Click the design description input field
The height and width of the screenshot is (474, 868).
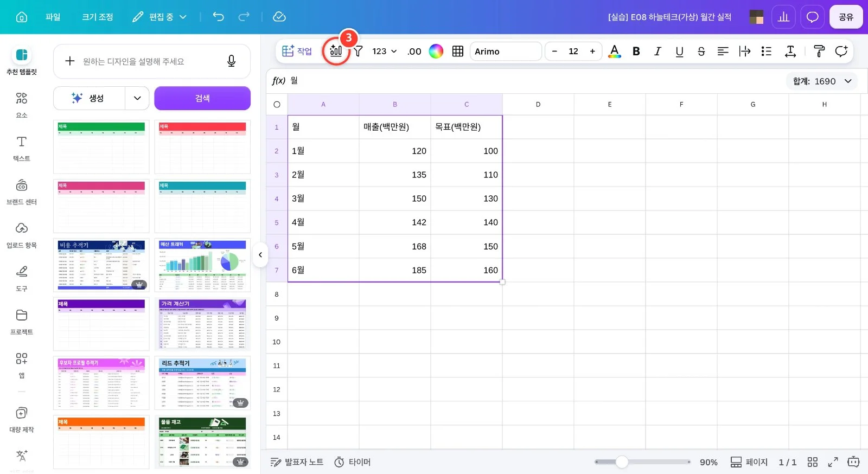pos(152,61)
